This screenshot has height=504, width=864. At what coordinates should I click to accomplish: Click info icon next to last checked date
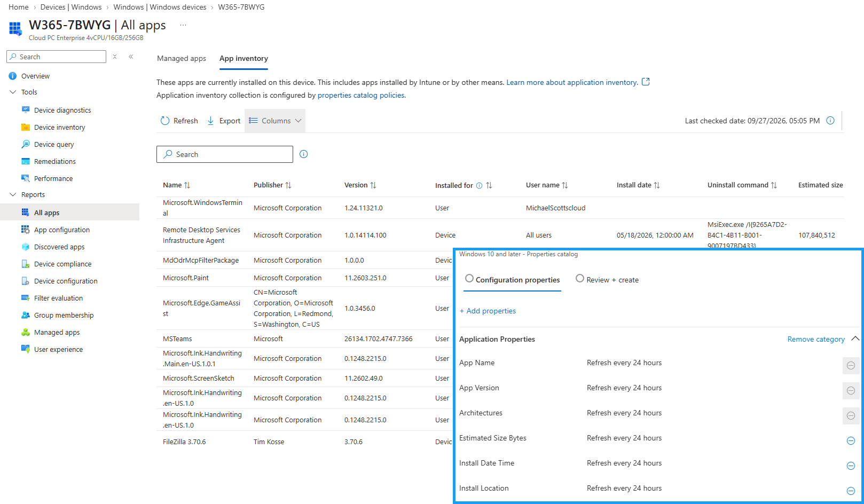pyautogui.click(x=830, y=121)
